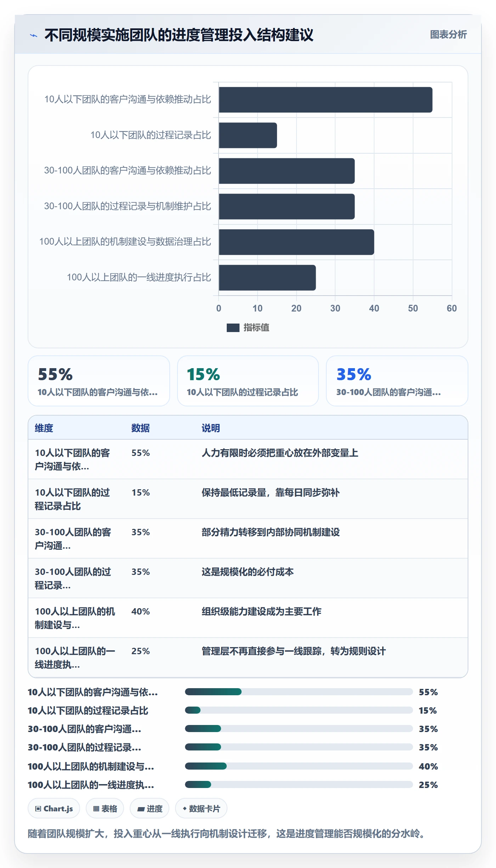Click the Chart.js tag chip
This screenshot has height=868, width=496.
click(x=54, y=809)
